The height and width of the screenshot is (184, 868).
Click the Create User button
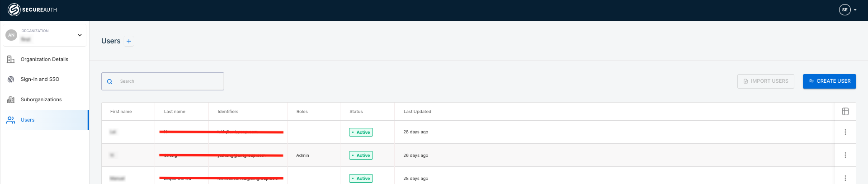[829, 81]
